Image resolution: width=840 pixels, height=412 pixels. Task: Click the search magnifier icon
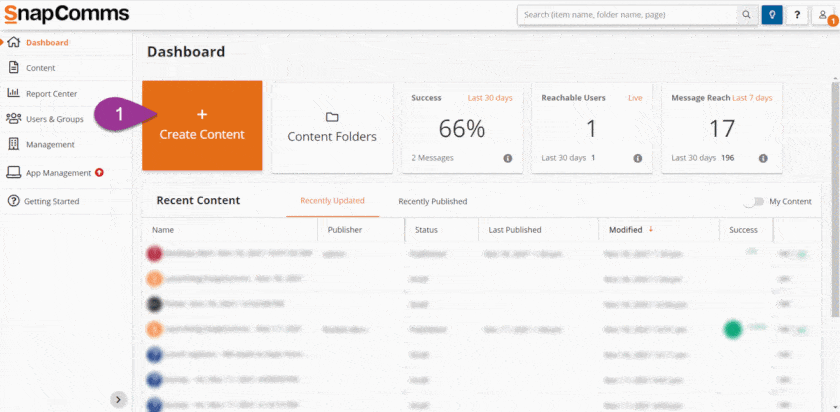click(x=746, y=15)
